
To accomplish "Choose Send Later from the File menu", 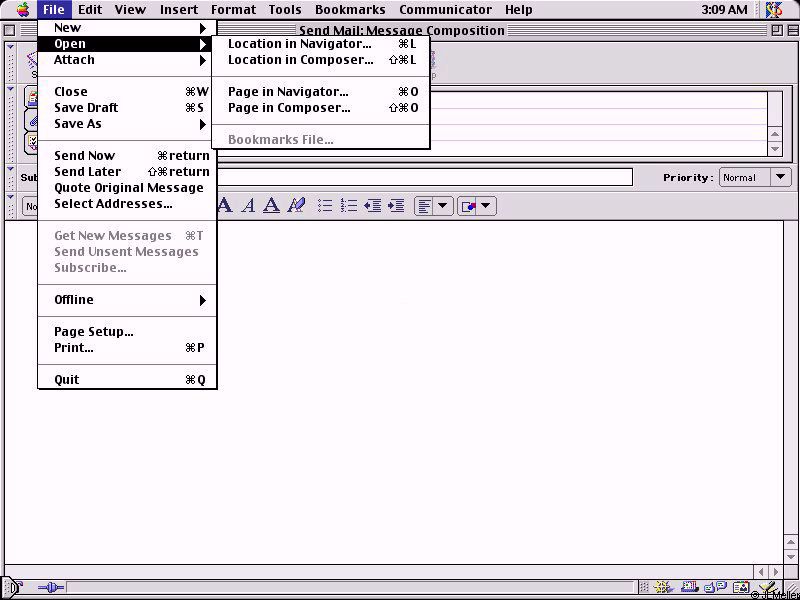I will pos(128,171).
